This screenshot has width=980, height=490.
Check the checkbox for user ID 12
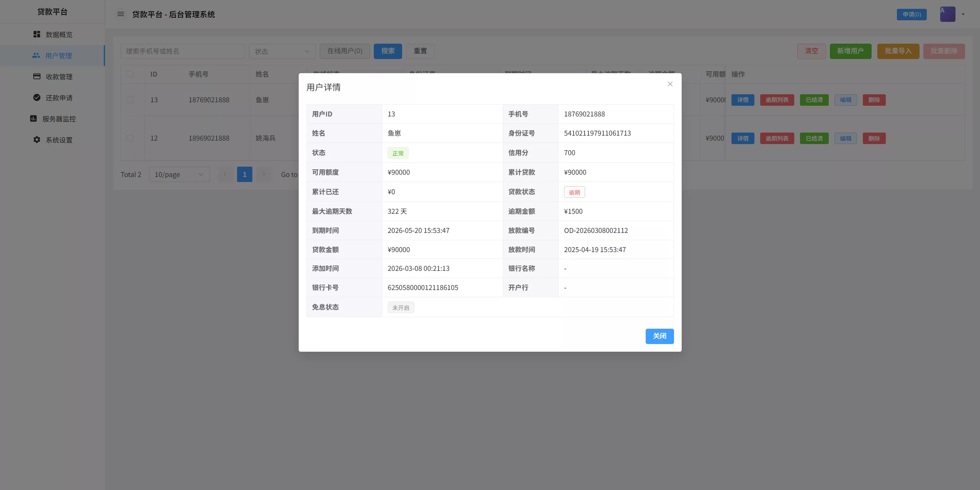tap(130, 138)
